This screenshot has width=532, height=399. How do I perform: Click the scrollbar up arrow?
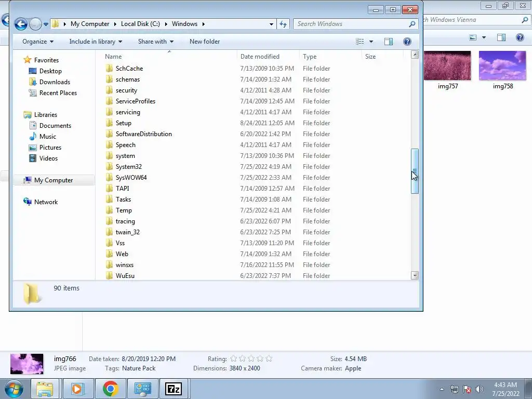(415, 55)
